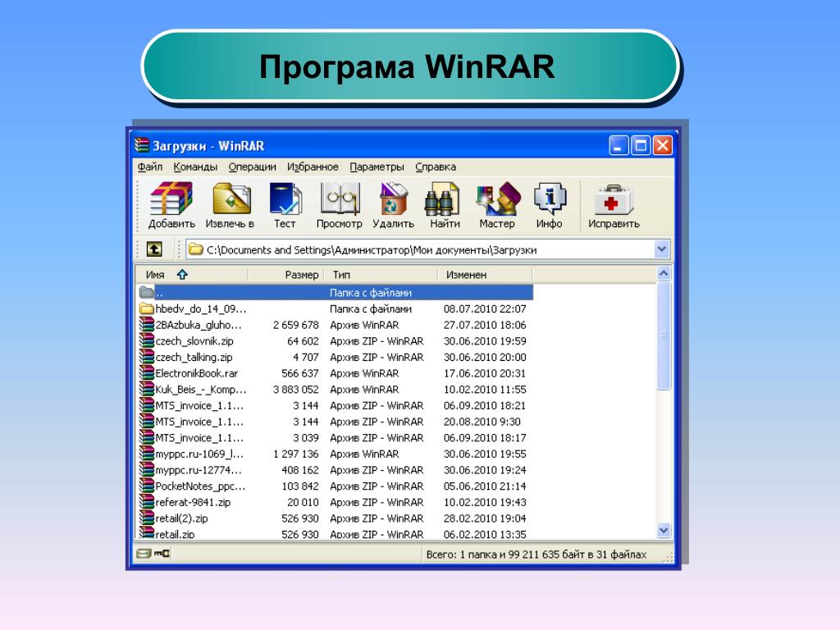Select the hbedv_do_14_09 folder icon

[146, 308]
